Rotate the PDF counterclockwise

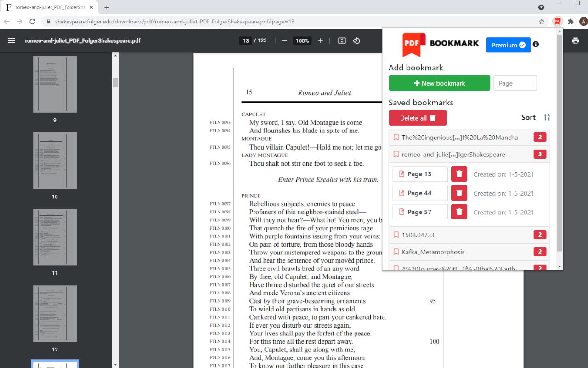point(356,40)
